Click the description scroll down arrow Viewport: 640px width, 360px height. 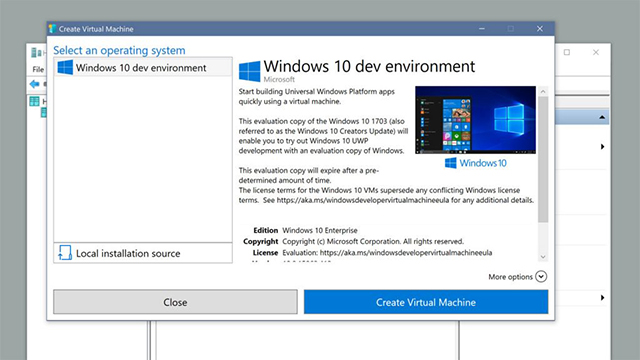[x=543, y=257]
